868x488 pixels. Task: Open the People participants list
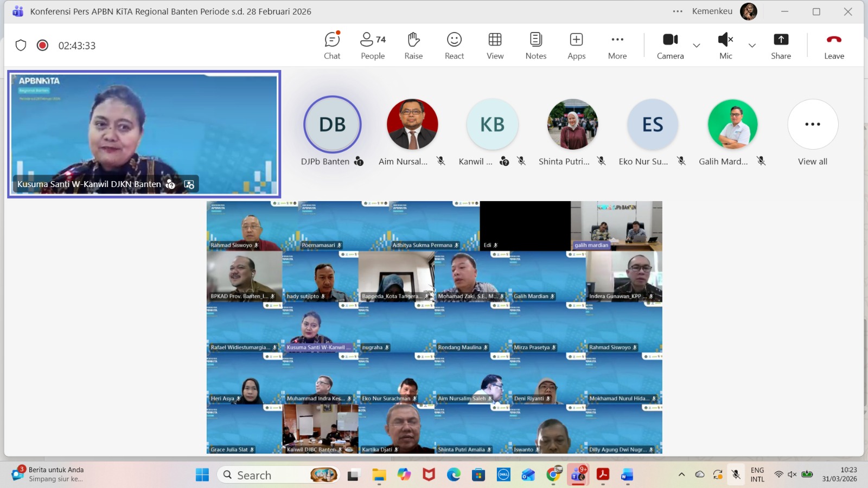pyautogui.click(x=373, y=46)
